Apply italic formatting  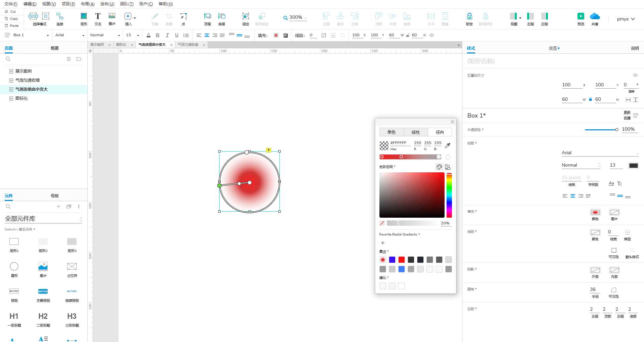pos(167,35)
